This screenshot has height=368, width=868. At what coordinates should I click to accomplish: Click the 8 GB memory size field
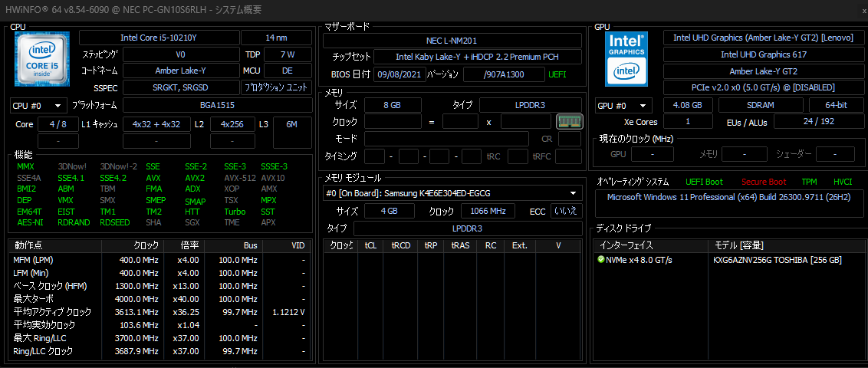click(x=393, y=105)
